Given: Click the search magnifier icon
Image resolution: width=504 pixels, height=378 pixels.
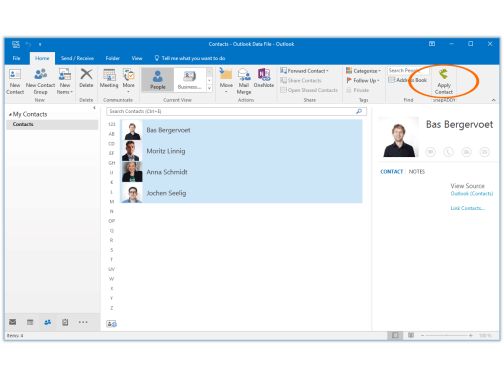Looking at the screenshot, I should point(359,111).
